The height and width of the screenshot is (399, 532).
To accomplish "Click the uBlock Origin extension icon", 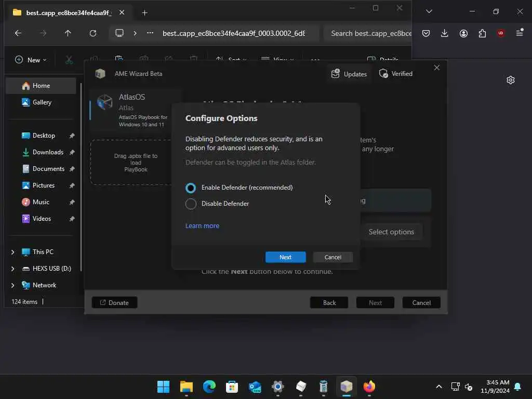I will tap(501, 33).
